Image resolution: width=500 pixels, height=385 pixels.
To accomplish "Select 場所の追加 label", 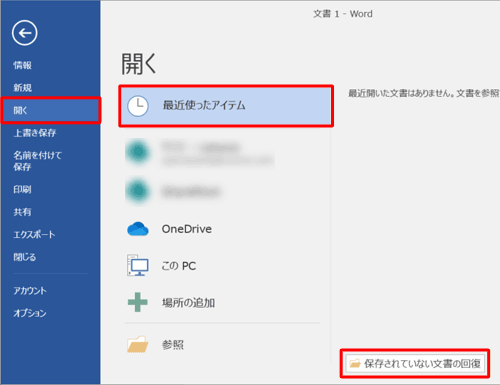I will [188, 303].
